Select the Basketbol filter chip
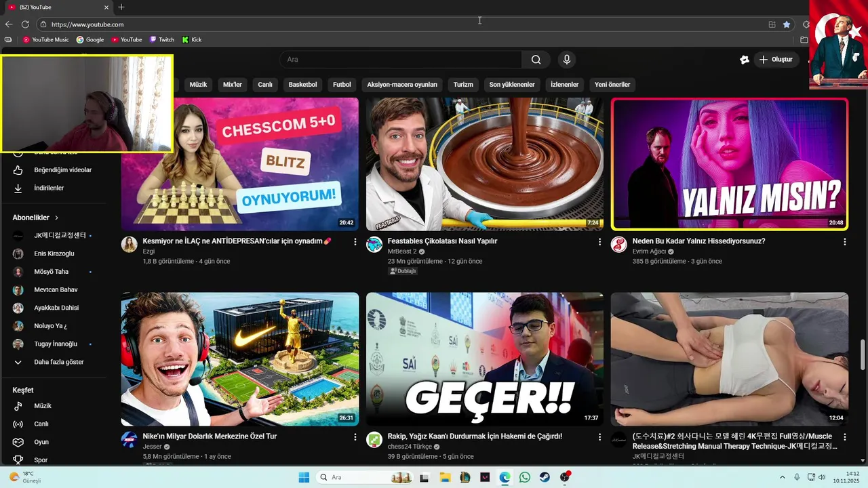The height and width of the screenshot is (488, 868). point(302,85)
